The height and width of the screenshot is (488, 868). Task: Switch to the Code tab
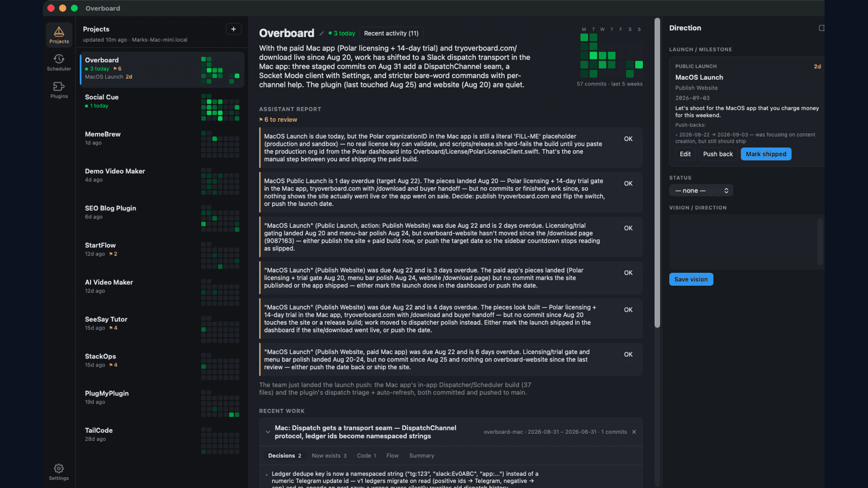point(367,456)
